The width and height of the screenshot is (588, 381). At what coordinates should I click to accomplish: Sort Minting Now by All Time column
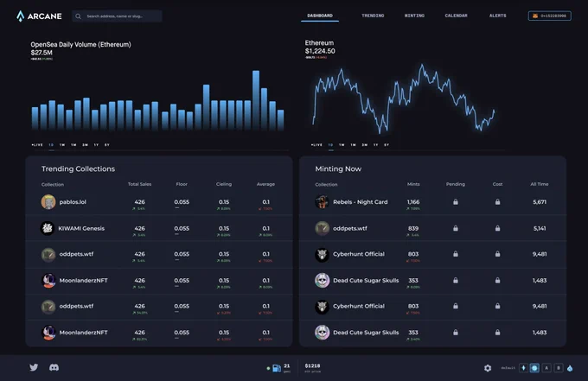540,184
